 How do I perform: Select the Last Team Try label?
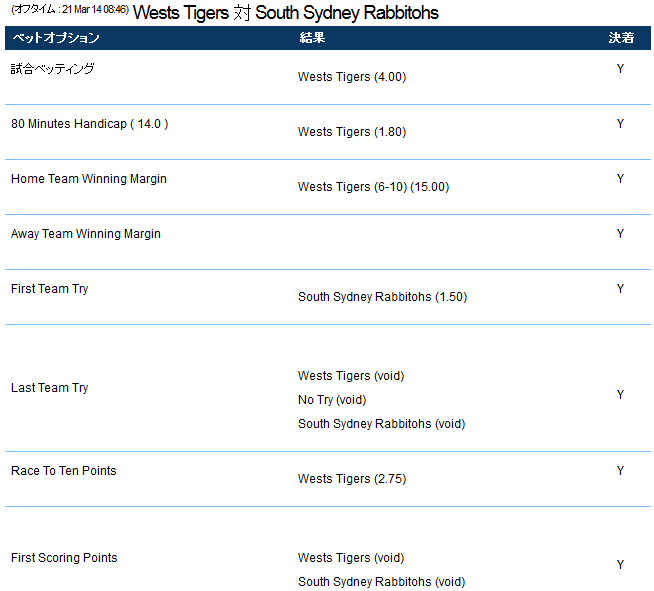[x=49, y=388]
